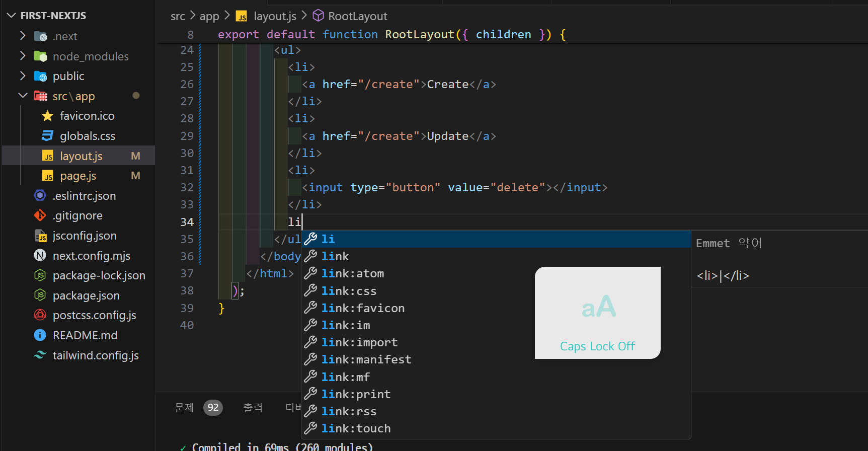This screenshot has width=868, height=451.
Task: Expand the .next folder chevron
Action: click(x=22, y=36)
